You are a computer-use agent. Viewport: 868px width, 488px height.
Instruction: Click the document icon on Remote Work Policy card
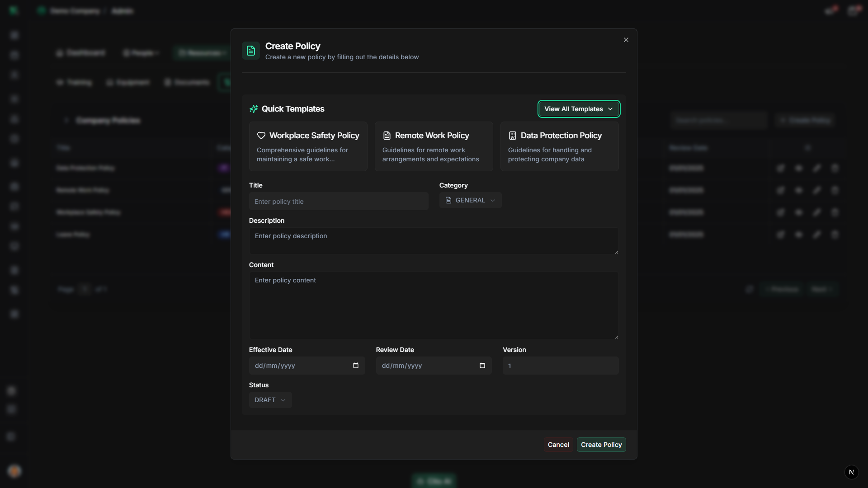[x=387, y=135]
